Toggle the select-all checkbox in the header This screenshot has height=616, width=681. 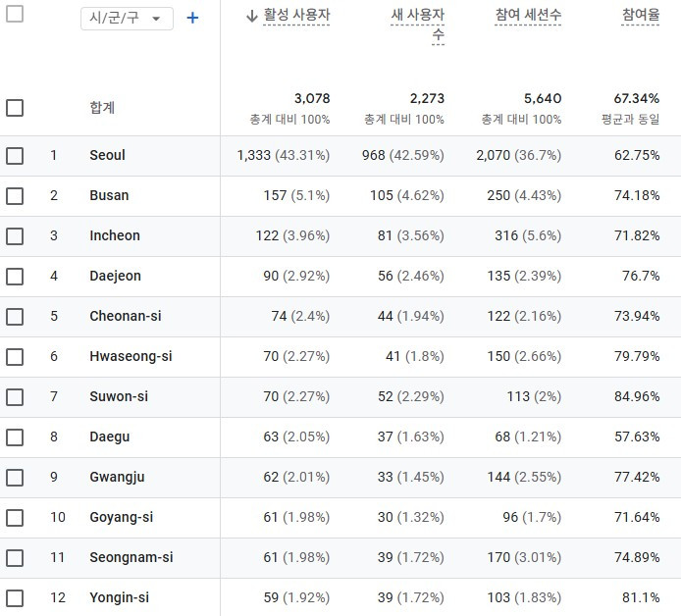pos(15,14)
